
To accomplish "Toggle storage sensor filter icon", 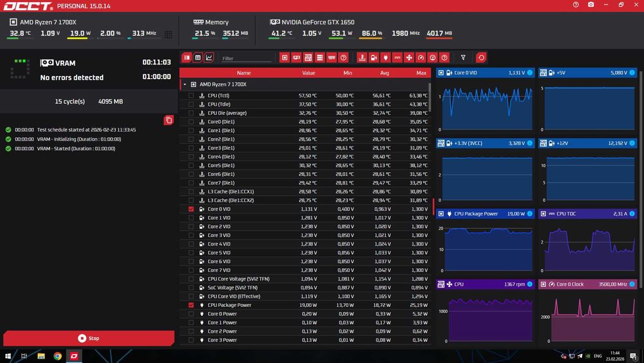I will coord(320,57).
